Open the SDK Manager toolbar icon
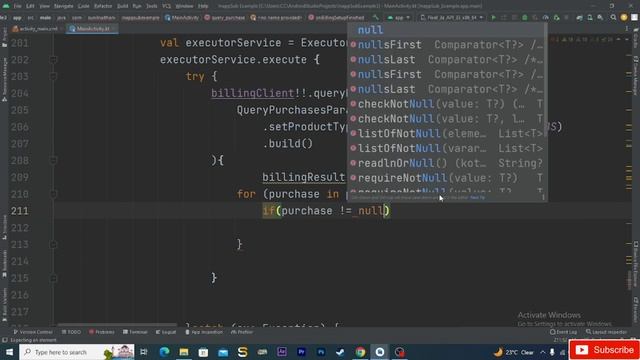Image resolution: width=640 pixels, height=360 pixels. click(600, 18)
